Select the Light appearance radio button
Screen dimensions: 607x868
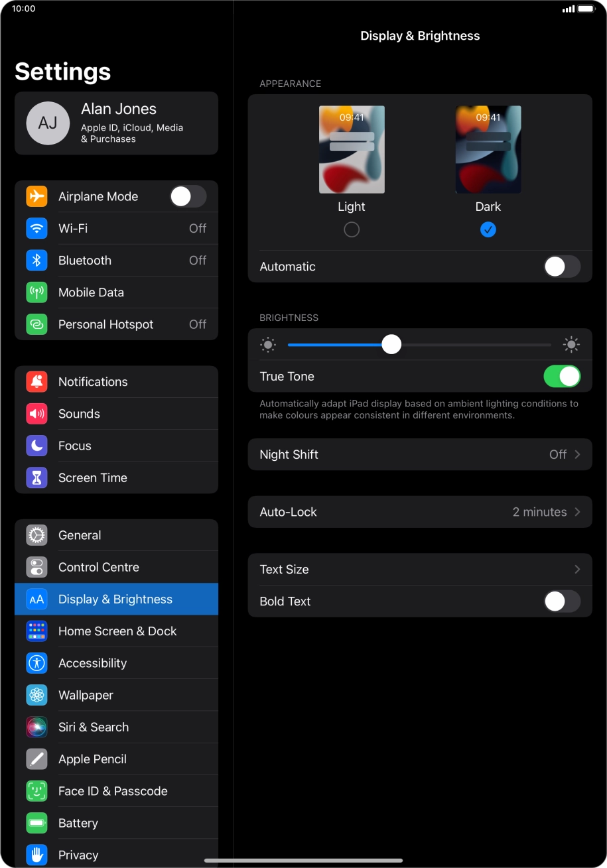tap(352, 229)
